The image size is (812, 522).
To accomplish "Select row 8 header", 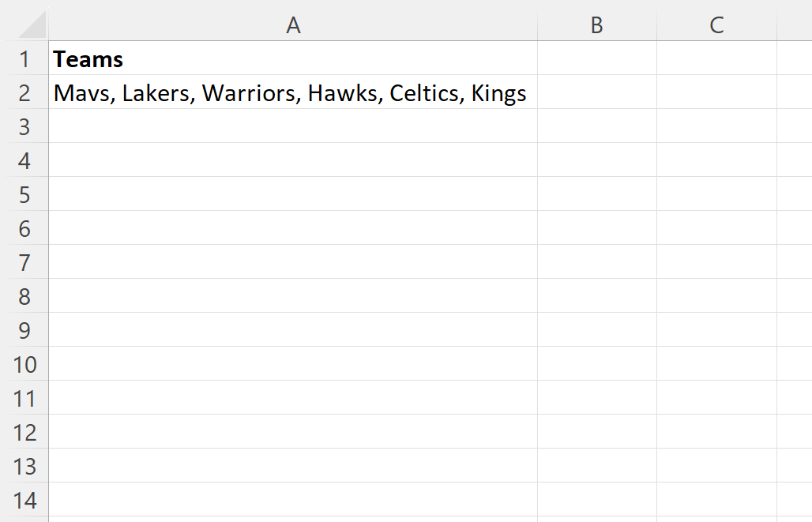I will [24, 296].
